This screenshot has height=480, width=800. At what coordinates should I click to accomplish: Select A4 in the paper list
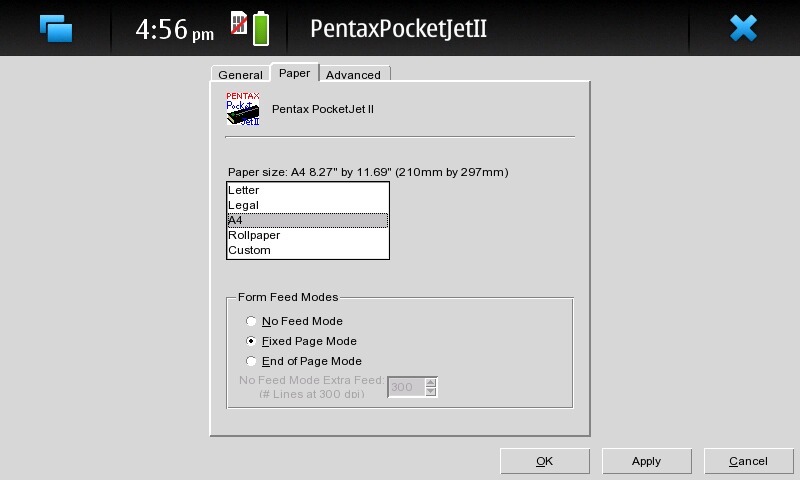308,220
